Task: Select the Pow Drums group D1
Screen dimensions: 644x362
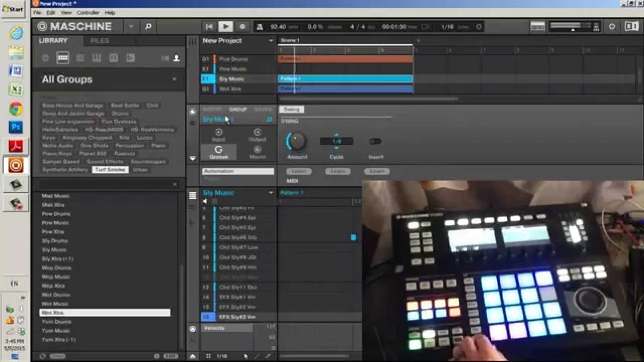Action: click(239, 59)
